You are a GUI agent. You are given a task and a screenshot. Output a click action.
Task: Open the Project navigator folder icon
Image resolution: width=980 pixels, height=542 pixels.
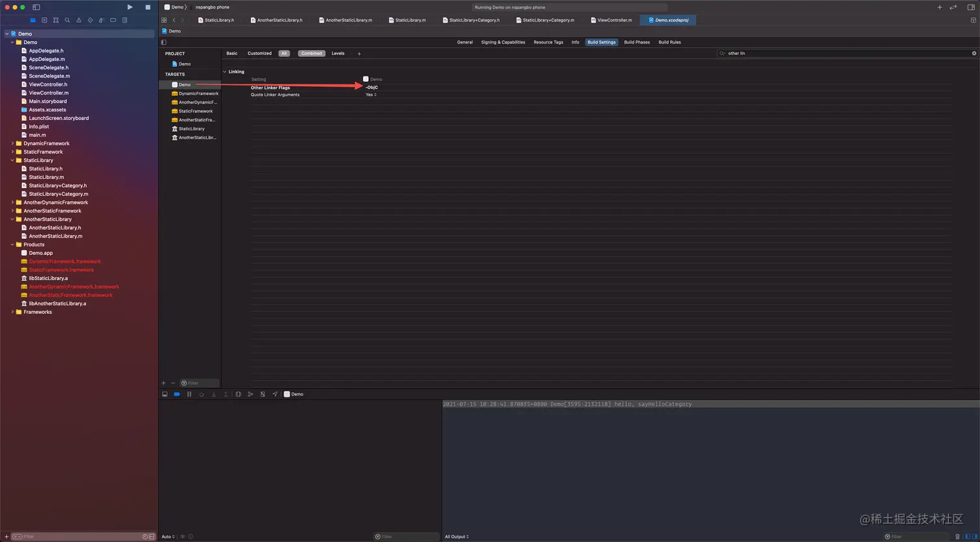point(32,20)
